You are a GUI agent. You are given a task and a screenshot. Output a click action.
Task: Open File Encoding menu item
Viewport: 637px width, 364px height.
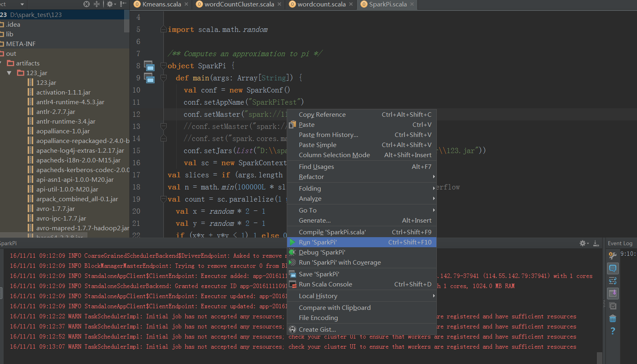pos(362,318)
